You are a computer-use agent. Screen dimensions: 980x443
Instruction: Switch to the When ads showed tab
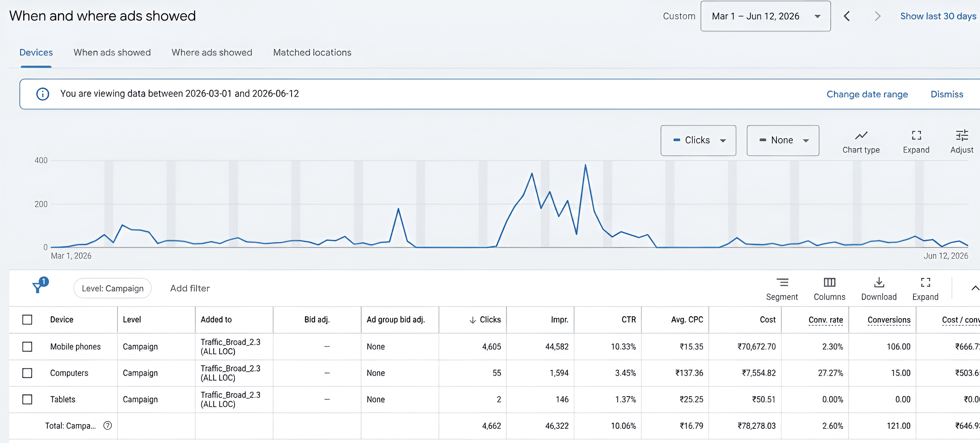[112, 52]
